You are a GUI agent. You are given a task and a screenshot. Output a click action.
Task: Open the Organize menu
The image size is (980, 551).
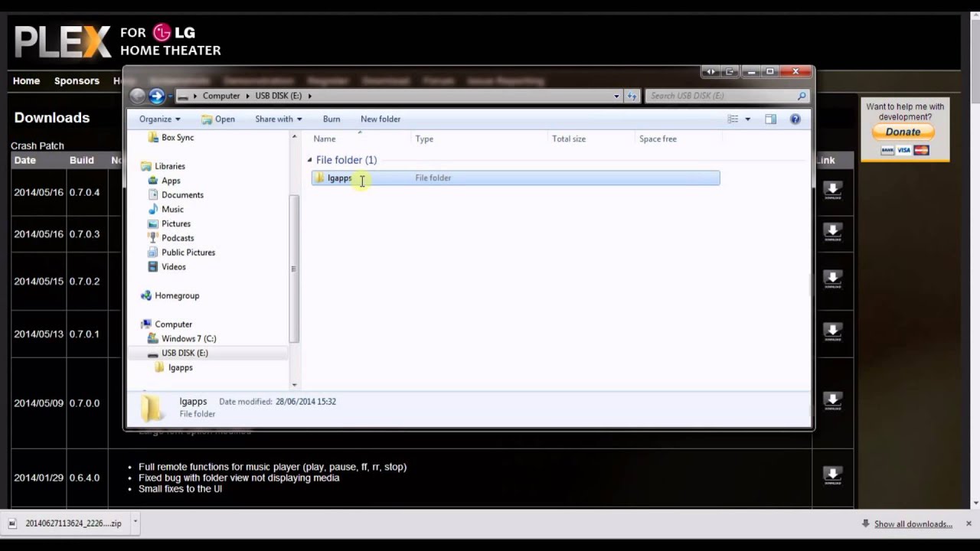[x=159, y=119]
